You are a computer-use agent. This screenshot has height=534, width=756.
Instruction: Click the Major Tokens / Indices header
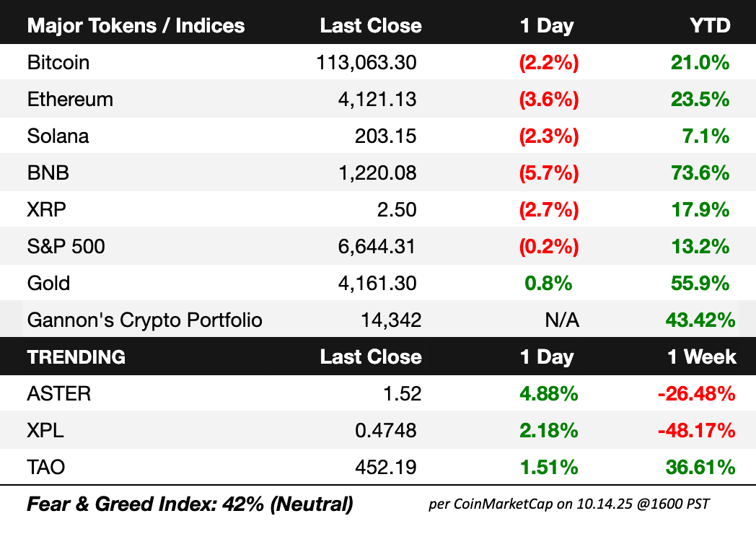[x=136, y=26]
